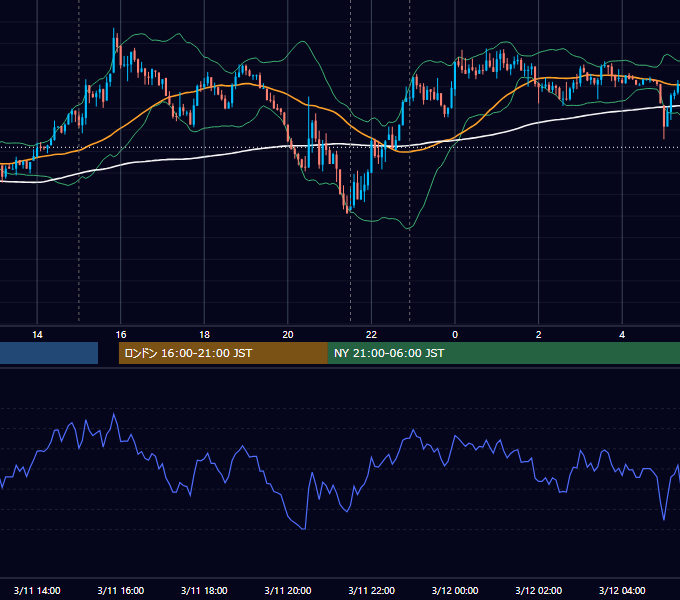680x600 pixels.
Task: Click the 3/11 14:00 date label
Action: click(x=37, y=590)
